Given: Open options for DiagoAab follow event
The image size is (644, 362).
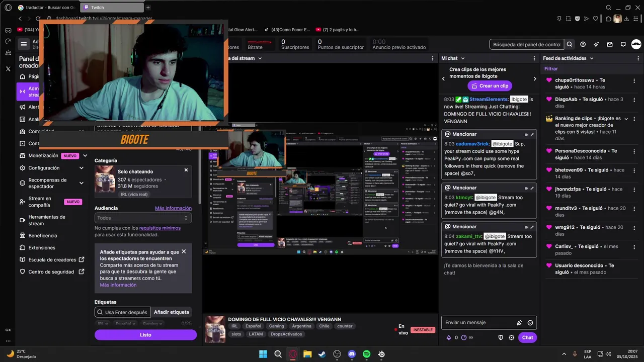Looking at the screenshot, I should pos(634,100).
